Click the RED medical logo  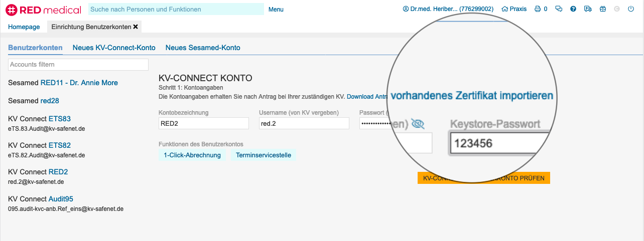pos(43,10)
